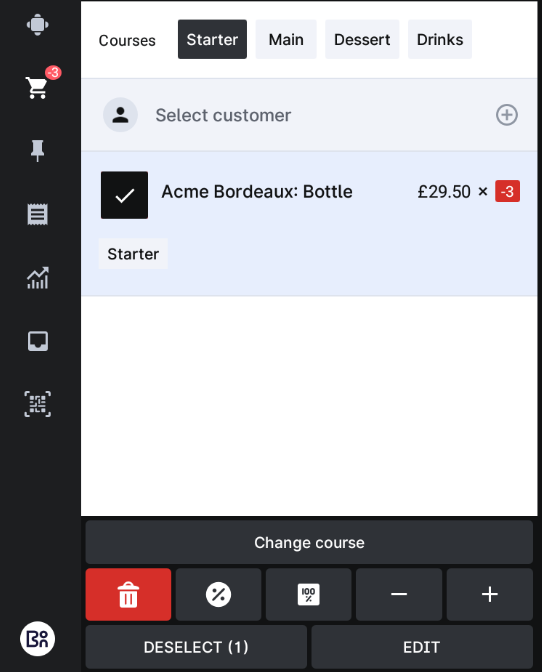Open the tables layout icon in sidebar
This screenshot has width=542, height=672.
point(38,24)
